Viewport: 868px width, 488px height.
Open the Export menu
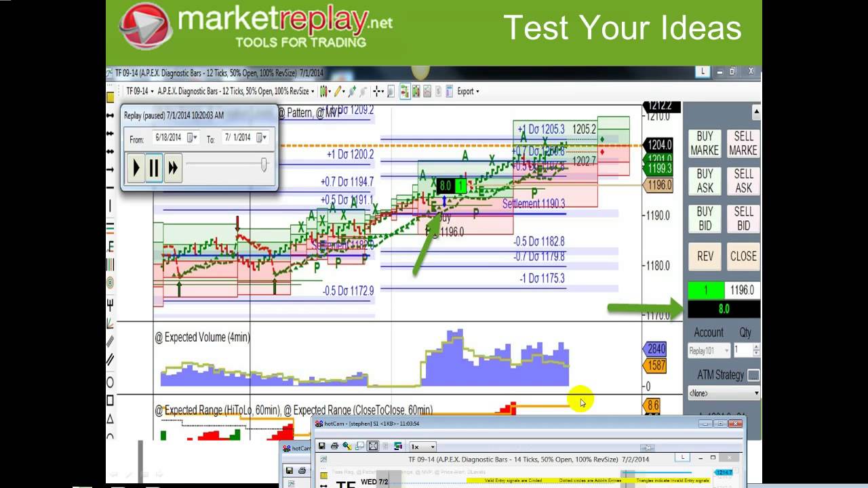point(468,91)
